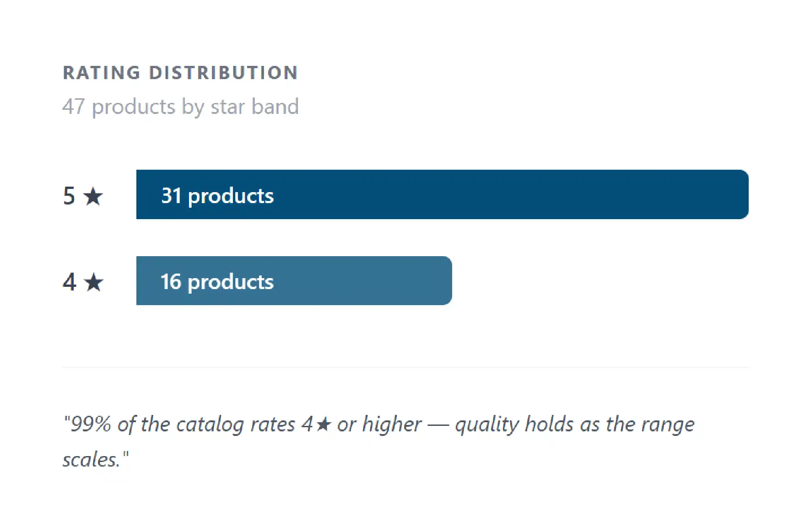Click the small star in the quote
This screenshot has height=532, width=805.
[x=324, y=424]
